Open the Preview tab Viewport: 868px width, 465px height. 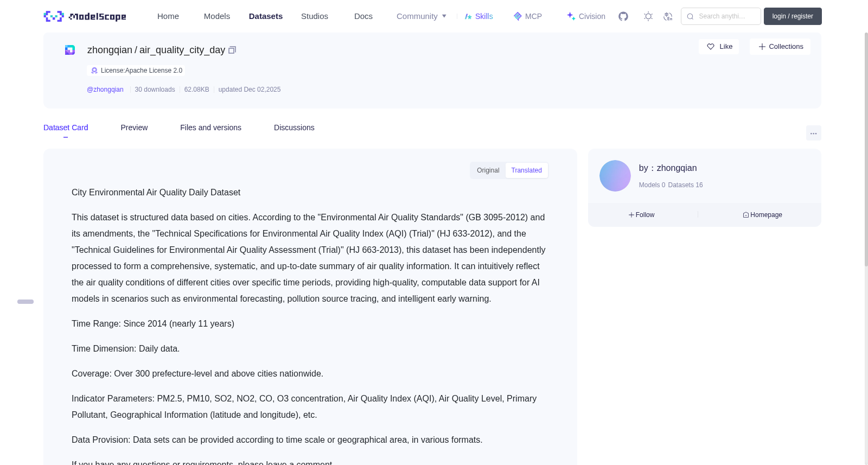134,128
